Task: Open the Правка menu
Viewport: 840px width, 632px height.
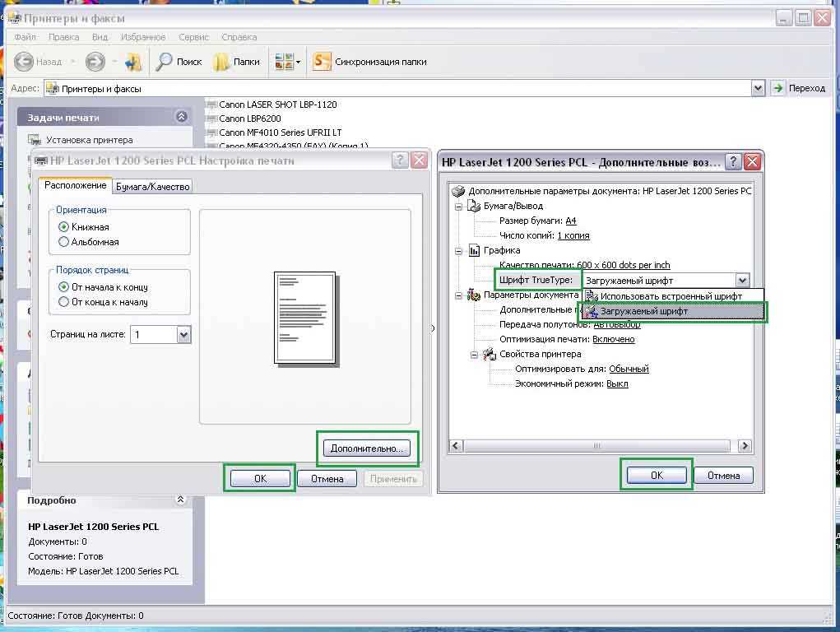Action: tap(63, 37)
